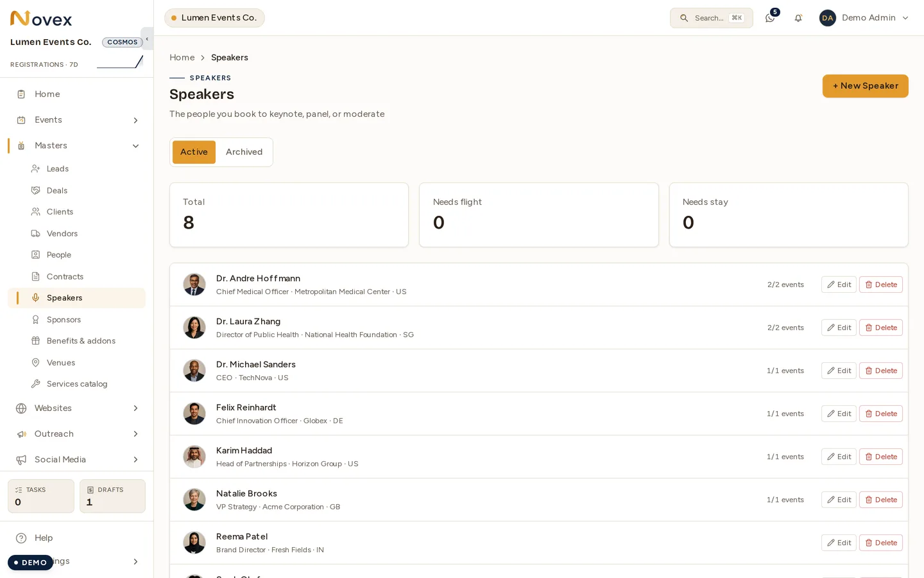Click the name Felix Reinhardt

point(246,408)
